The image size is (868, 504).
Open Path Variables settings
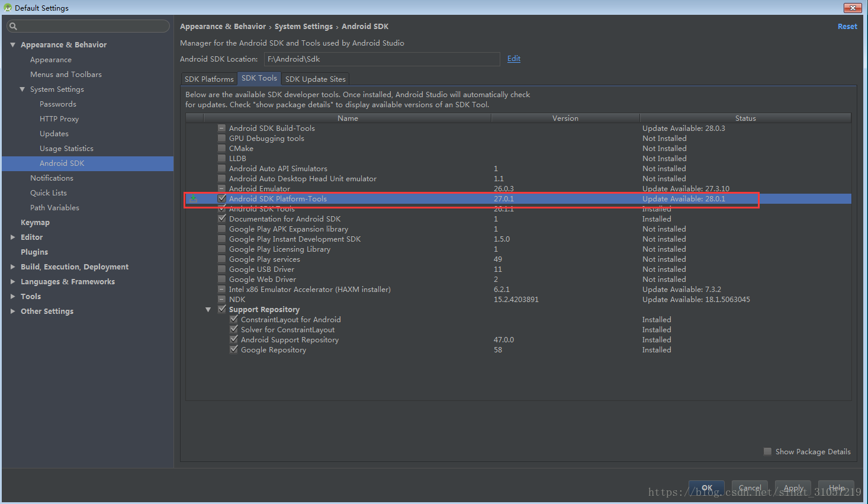[x=54, y=208]
